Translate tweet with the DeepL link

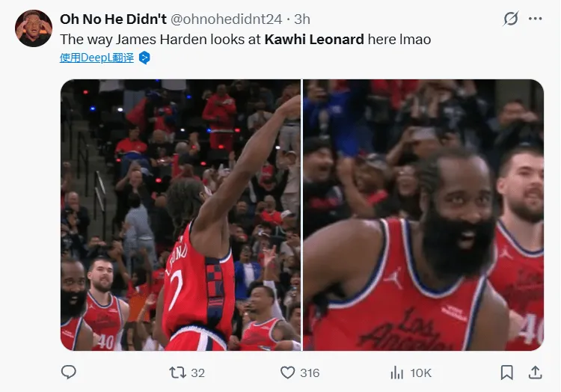point(96,58)
